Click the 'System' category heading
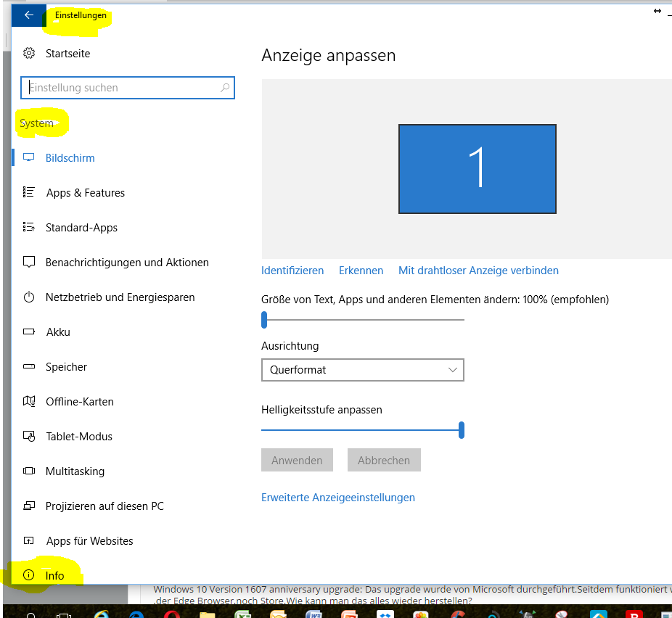The width and height of the screenshot is (672, 618). pos(36,123)
